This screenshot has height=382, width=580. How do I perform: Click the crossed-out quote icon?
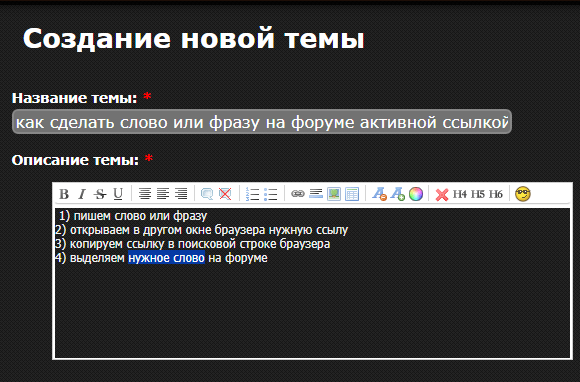(225, 194)
